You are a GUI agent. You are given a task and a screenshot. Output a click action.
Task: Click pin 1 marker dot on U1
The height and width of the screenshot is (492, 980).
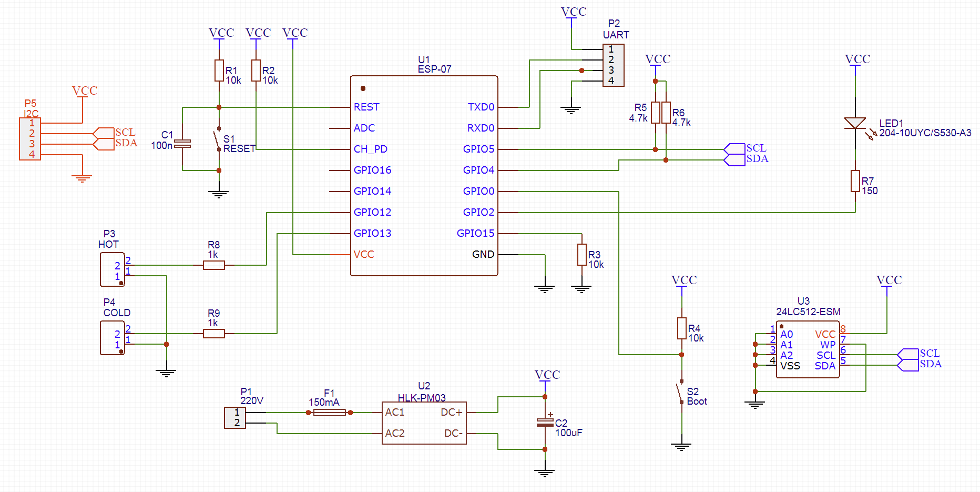(363, 88)
